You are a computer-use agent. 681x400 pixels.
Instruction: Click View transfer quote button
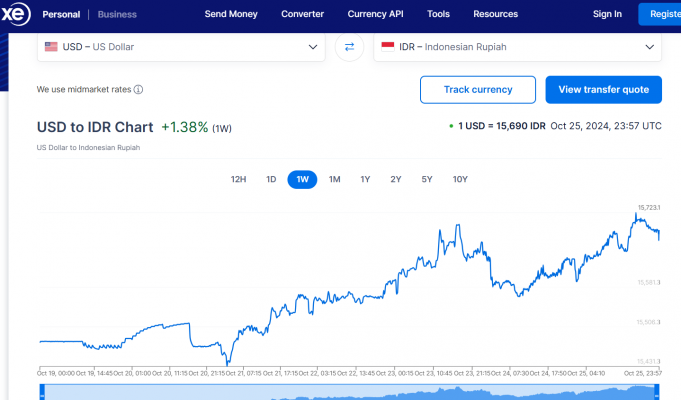coord(603,89)
